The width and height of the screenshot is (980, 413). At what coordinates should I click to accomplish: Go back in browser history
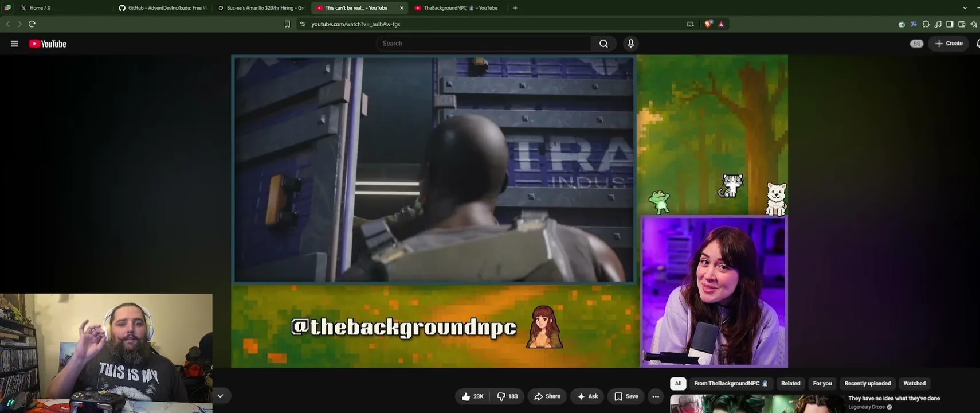pyautogui.click(x=8, y=24)
